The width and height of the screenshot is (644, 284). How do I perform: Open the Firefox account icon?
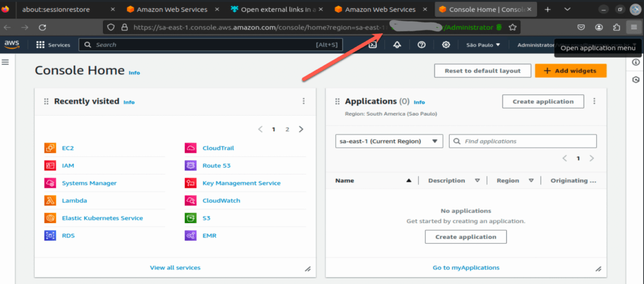(599, 28)
